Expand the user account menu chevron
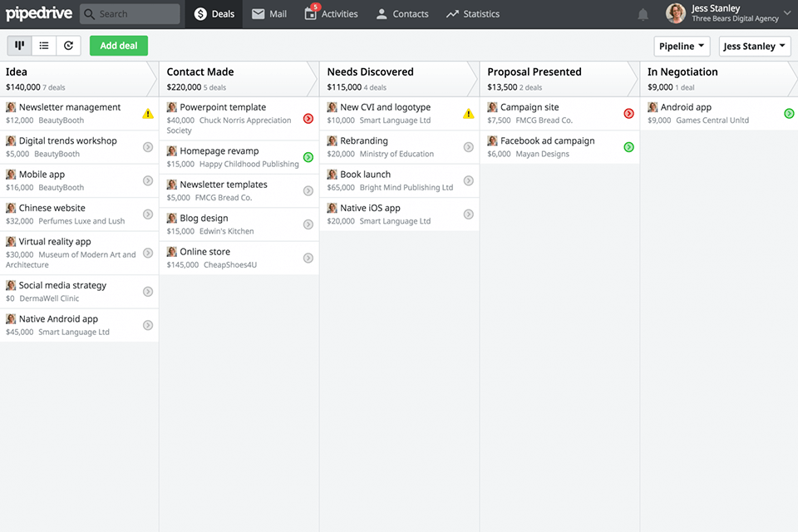Image resolution: width=798 pixels, height=532 pixels. 787,13
